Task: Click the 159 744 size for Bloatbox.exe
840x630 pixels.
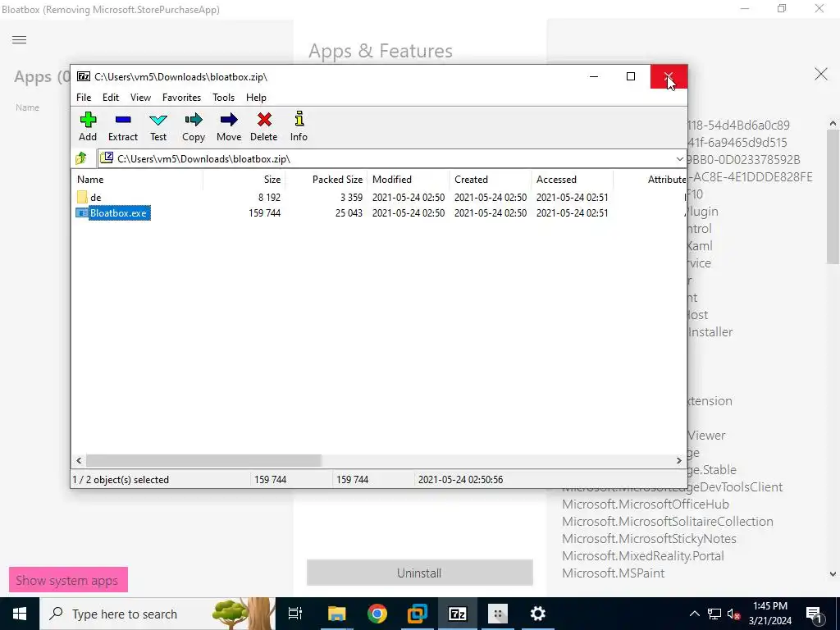Action: (265, 212)
